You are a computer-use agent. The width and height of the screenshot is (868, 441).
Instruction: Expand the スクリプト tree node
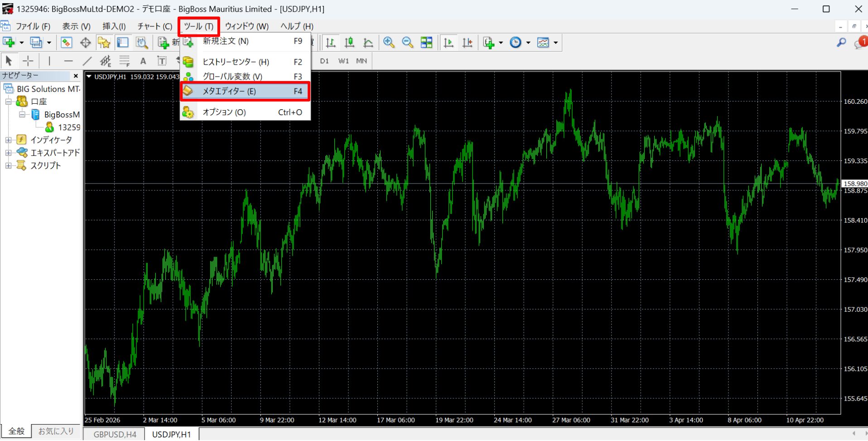(x=8, y=166)
